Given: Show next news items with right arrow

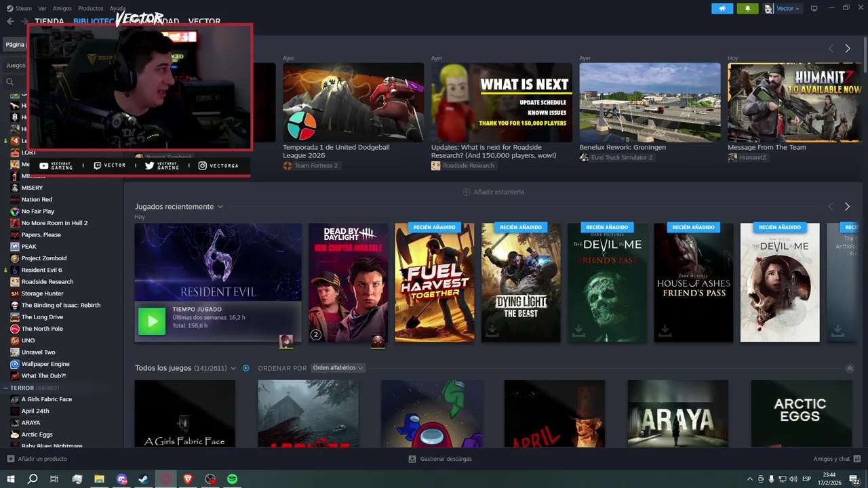Looking at the screenshot, I should tap(847, 48).
